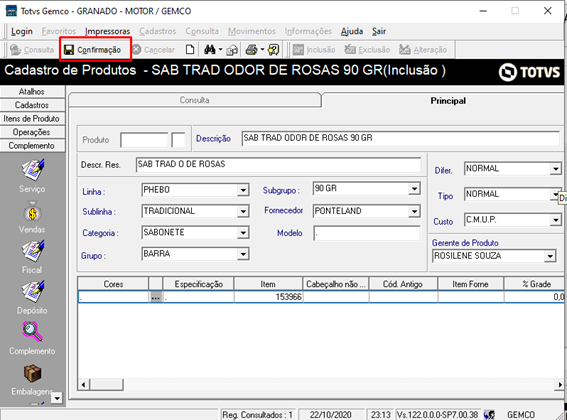Image resolution: width=567 pixels, height=420 pixels.
Task: Click the Cód. Antigo column header
Action: [403, 284]
